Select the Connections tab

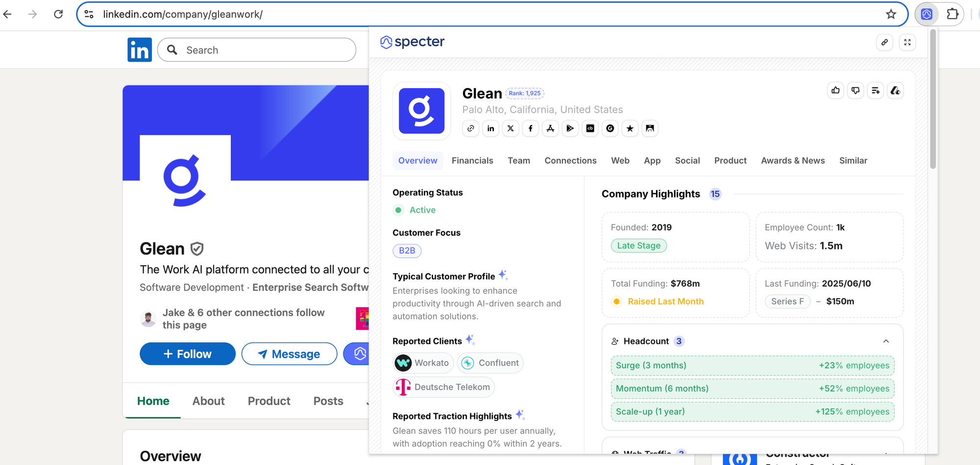(570, 161)
